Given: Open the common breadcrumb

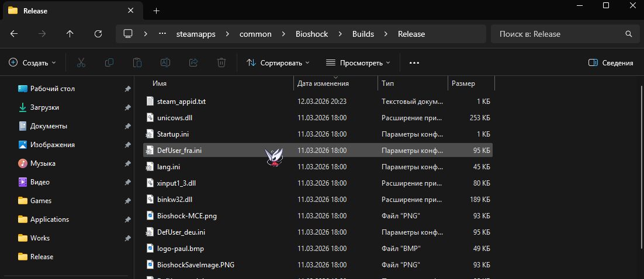Looking at the screenshot, I should (255, 34).
